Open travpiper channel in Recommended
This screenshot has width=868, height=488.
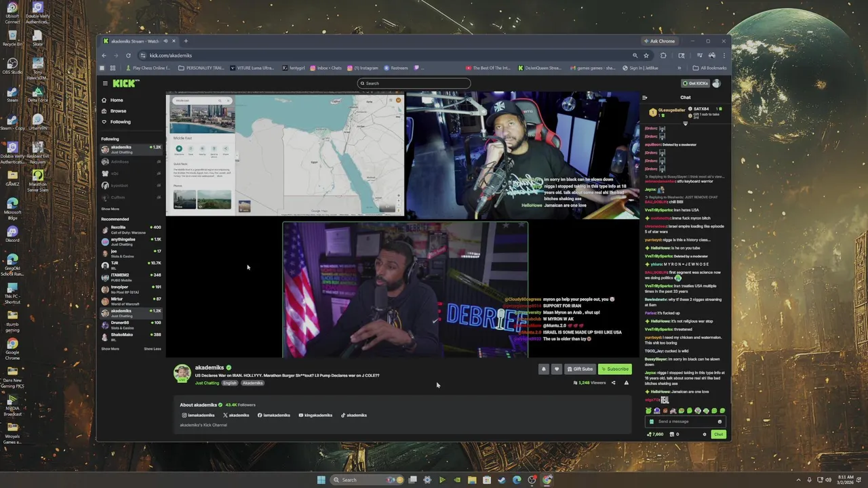coord(132,288)
